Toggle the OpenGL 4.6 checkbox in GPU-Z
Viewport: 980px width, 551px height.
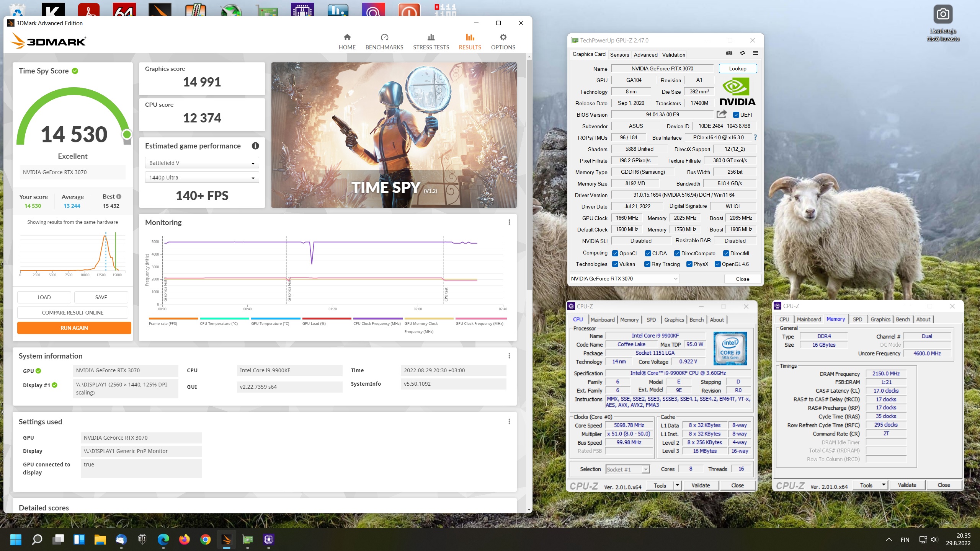[718, 264]
